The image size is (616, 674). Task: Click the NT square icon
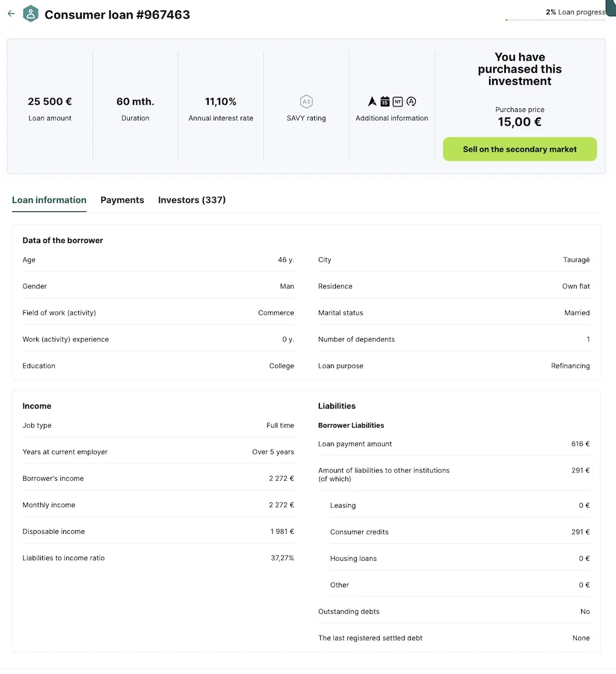pyautogui.click(x=398, y=102)
